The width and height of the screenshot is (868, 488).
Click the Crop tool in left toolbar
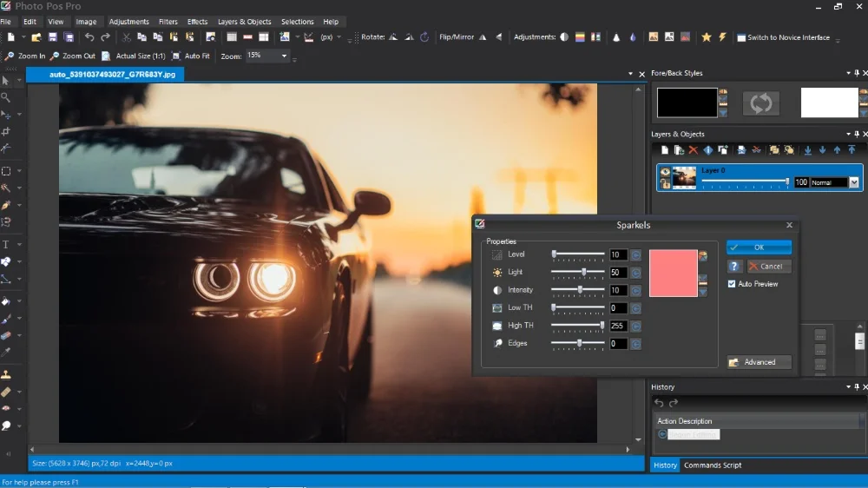point(6,131)
